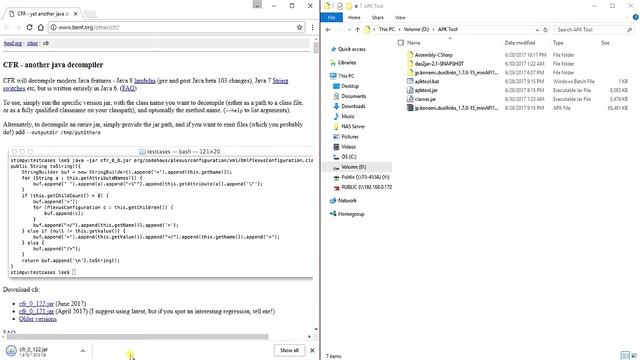
Task: Open the File tab in Explorer
Action: click(331, 18)
